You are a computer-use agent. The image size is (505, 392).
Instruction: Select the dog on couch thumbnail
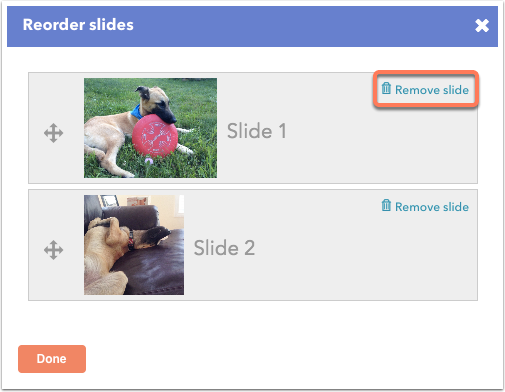click(134, 245)
